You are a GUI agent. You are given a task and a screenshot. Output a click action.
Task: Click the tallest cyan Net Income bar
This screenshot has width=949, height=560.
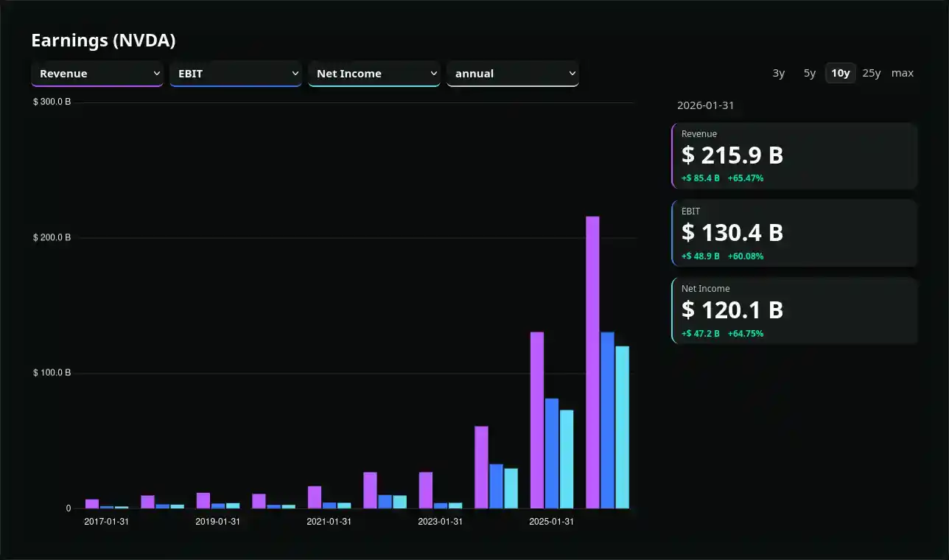point(623,427)
